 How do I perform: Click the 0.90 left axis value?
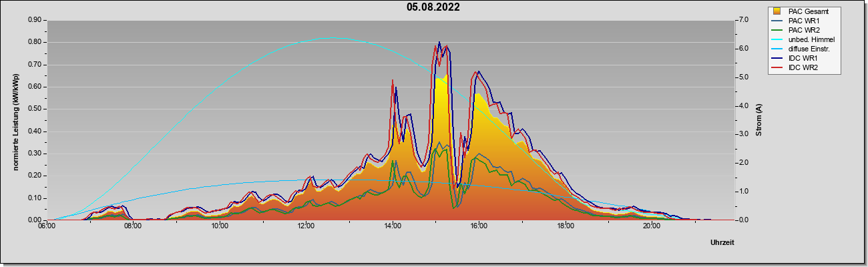35,20
